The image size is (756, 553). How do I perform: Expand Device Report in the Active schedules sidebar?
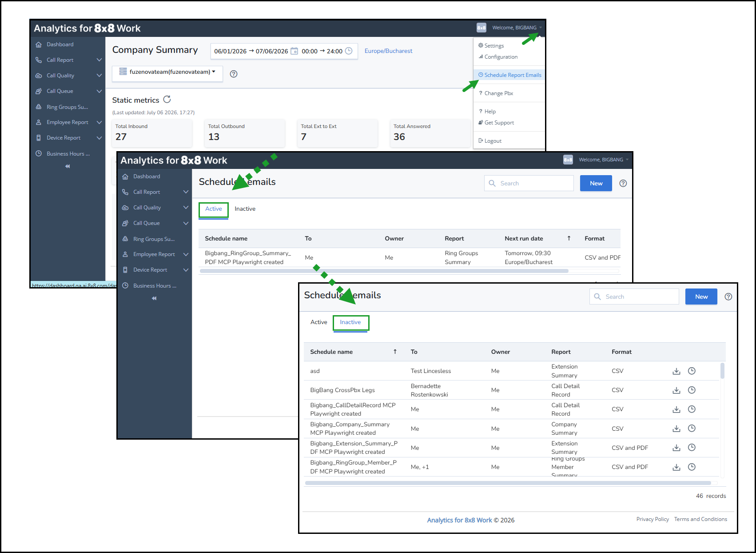tap(186, 270)
